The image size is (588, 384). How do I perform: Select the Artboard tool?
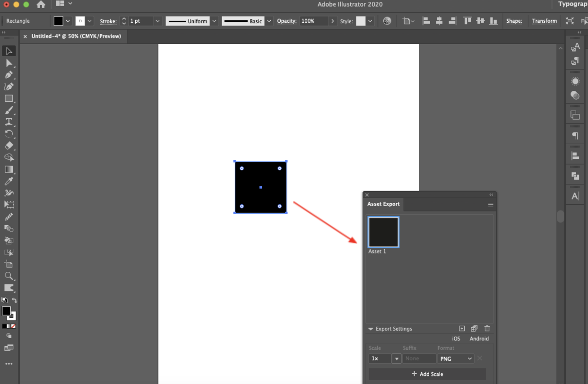pos(9,264)
